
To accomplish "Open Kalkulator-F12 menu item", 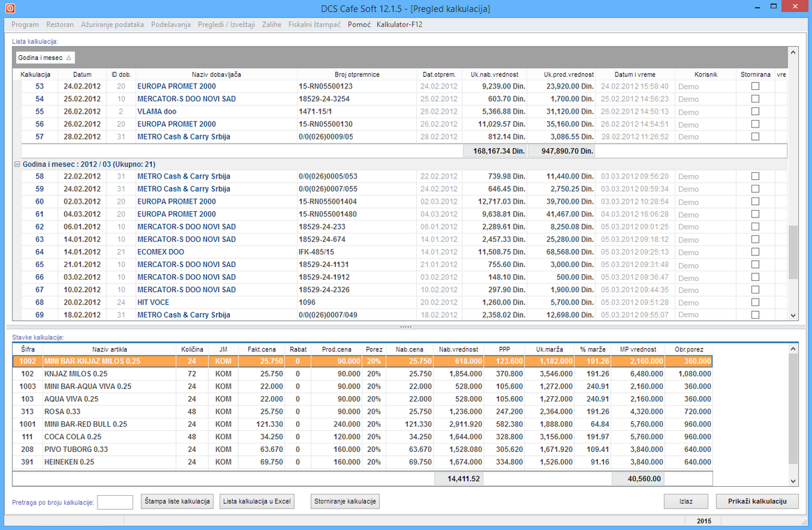I will click(x=399, y=24).
